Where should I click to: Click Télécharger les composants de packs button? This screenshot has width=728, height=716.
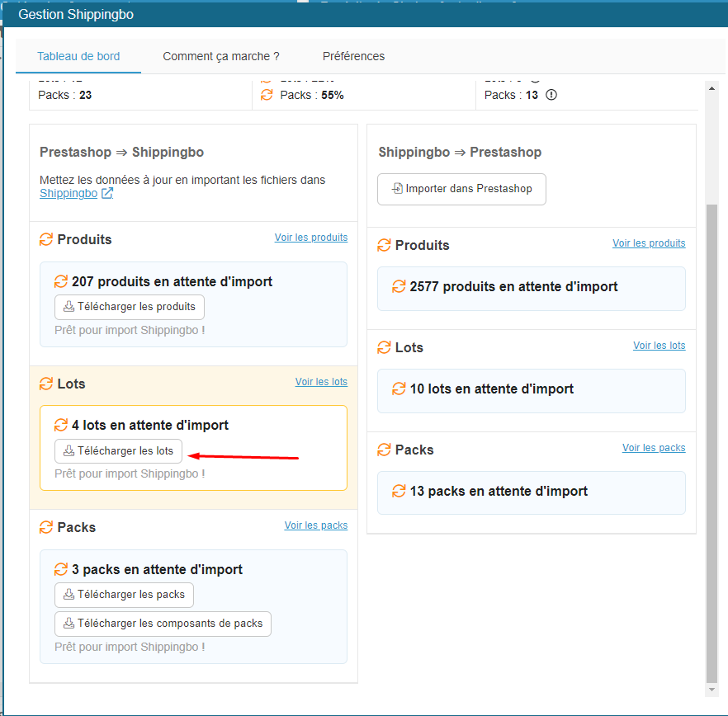pyautogui.click(x=163, y=624)
